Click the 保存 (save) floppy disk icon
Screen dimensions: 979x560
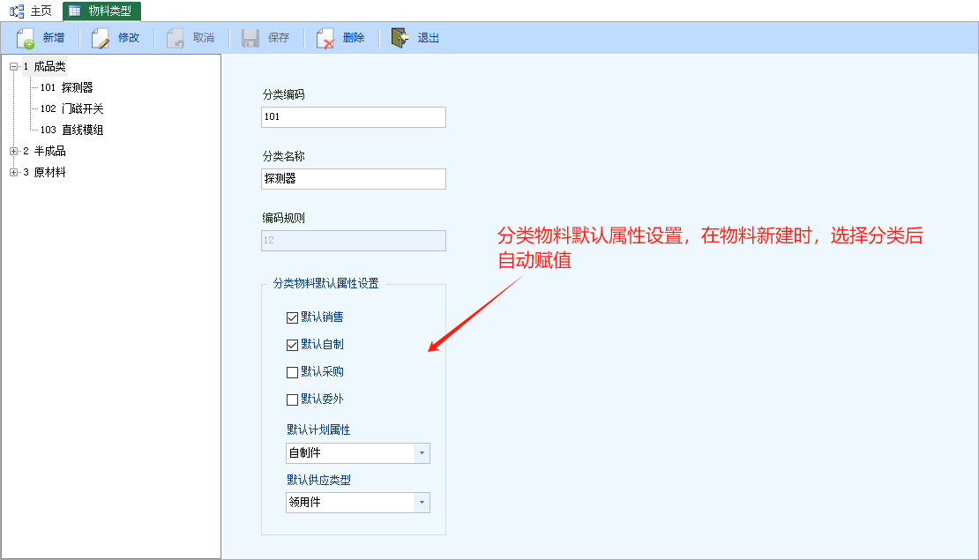[250, 38]
